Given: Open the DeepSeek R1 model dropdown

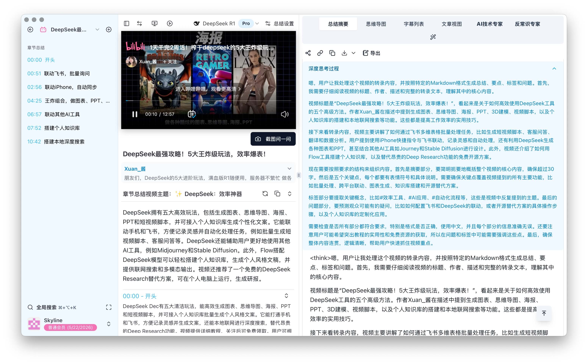Looking at the screenshot, I should coord(257,23).
